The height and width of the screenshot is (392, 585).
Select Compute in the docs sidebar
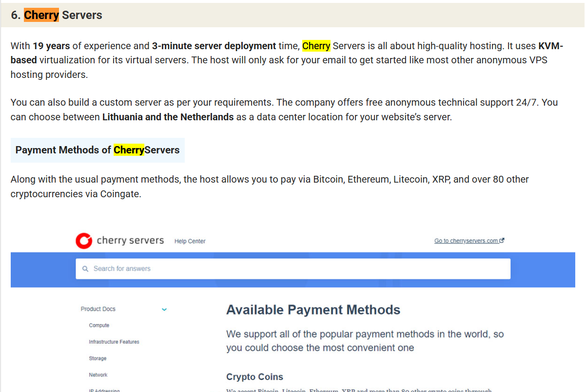point(99,325)
